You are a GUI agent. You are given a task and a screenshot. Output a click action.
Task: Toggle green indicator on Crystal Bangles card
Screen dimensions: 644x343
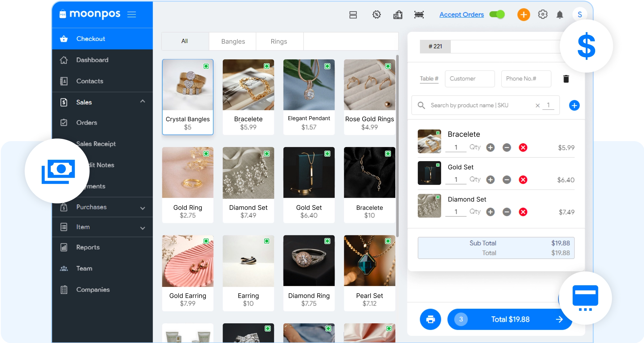click(206, 66)
